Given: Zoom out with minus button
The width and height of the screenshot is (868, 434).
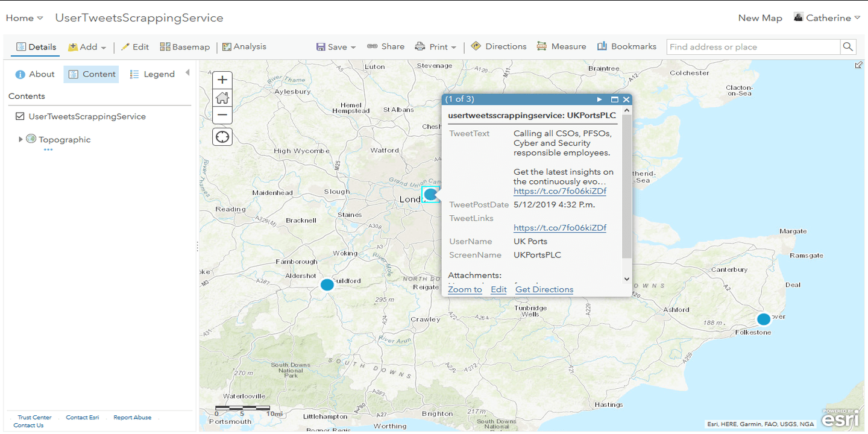Looking at the screenshot, I should click(222, 115).
